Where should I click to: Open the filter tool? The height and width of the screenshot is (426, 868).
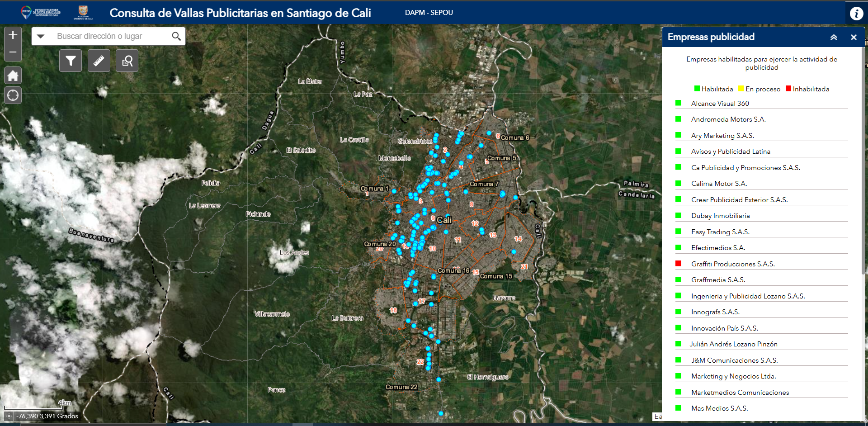pos(71,61)
